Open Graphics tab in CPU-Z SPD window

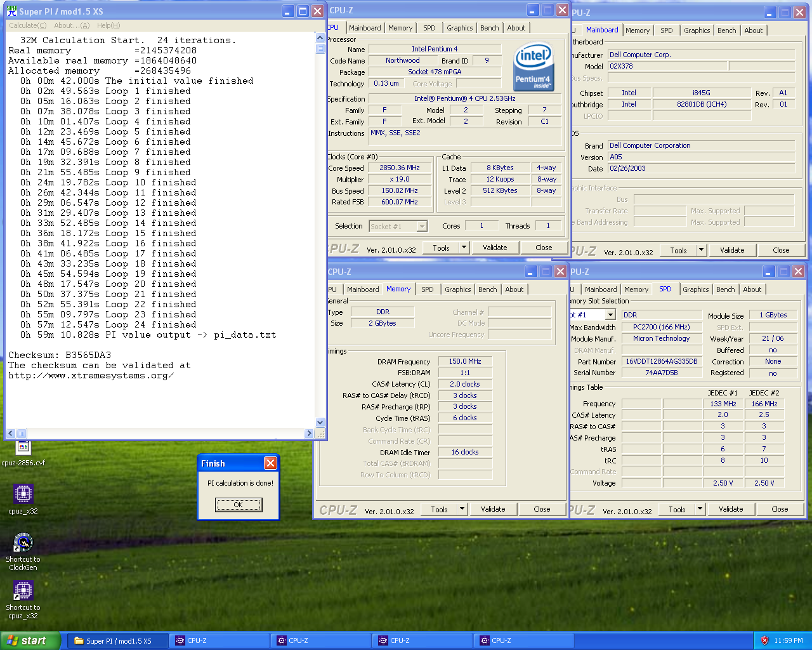(x=695, y=289)
